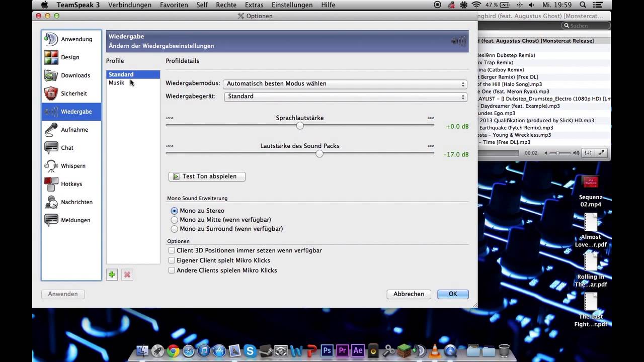Open the Chat settings category

pyautogui.click(x=71, y=148)
